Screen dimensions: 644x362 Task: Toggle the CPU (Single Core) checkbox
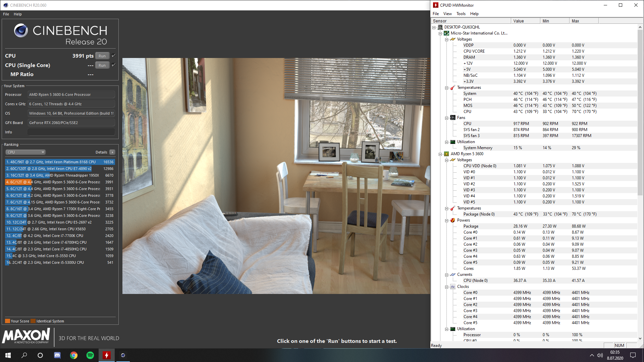point(113,65)
